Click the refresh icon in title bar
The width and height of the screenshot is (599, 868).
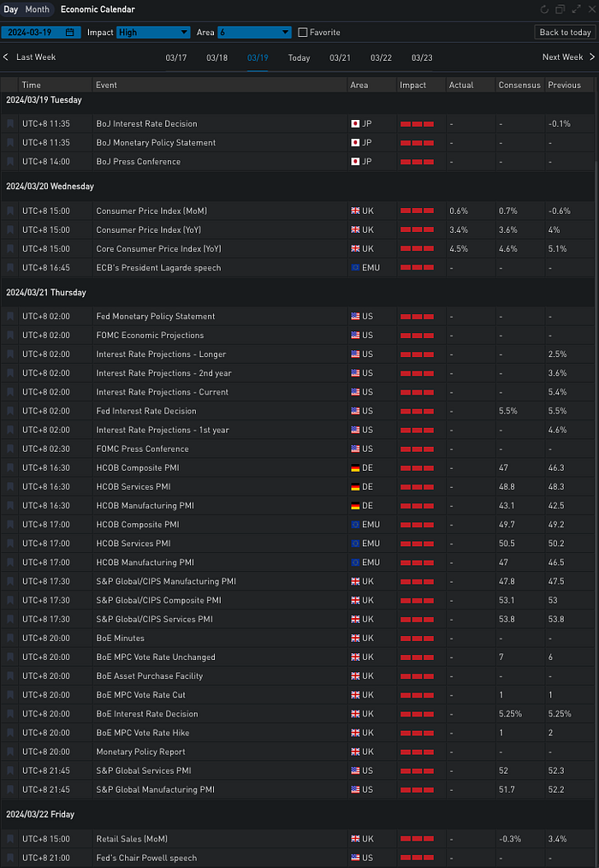click(x=544, y=9)
